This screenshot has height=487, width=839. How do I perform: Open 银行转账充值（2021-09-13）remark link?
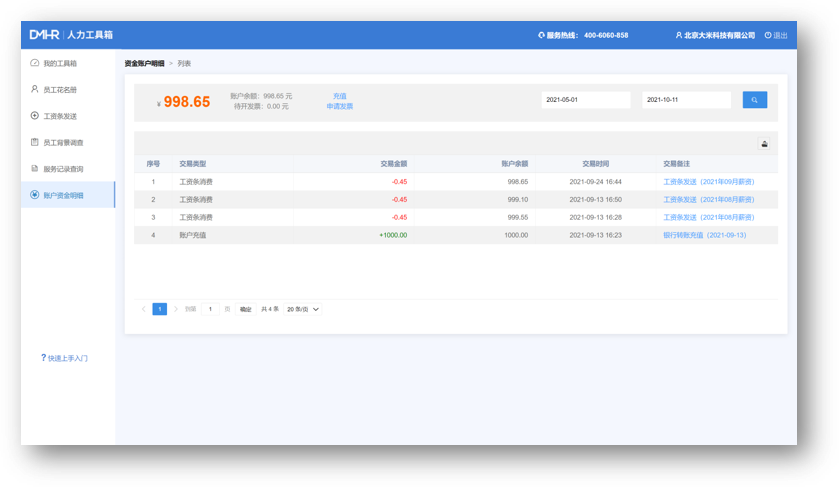pos(704,235)
